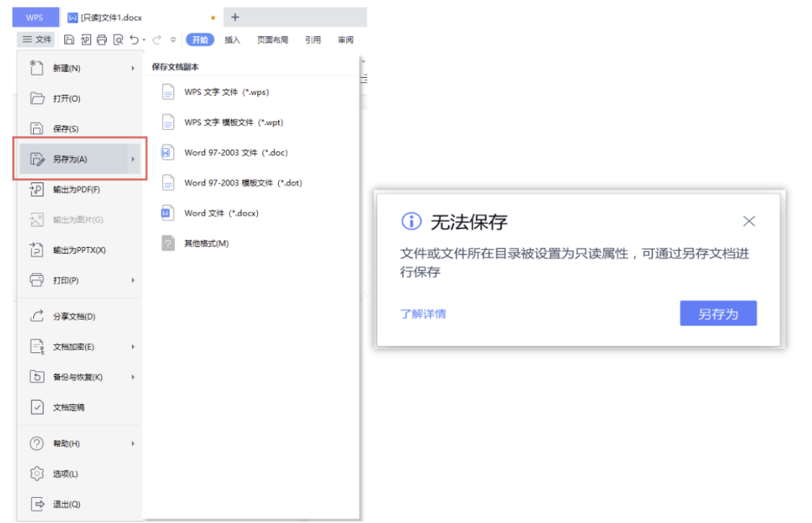The width and height of the screenshot is (812, 523).
Task: Click the 另存为 button in dialog
Action: [718, 314]
